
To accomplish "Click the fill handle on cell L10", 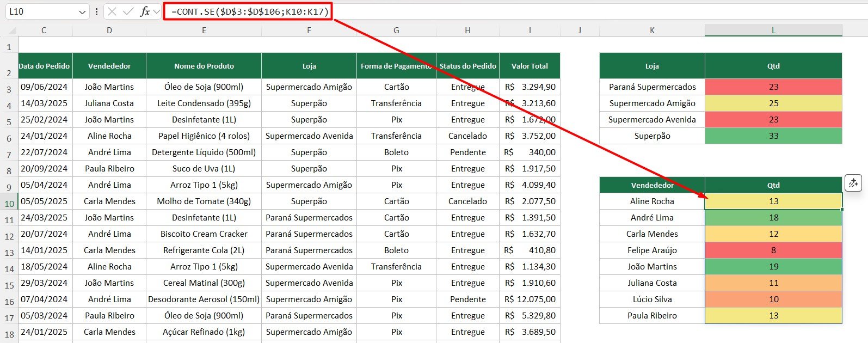I will pos(842,209).
